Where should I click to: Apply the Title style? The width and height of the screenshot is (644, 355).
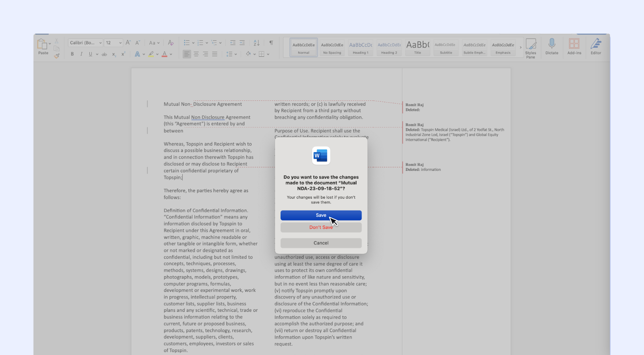(x=418, y=47)
